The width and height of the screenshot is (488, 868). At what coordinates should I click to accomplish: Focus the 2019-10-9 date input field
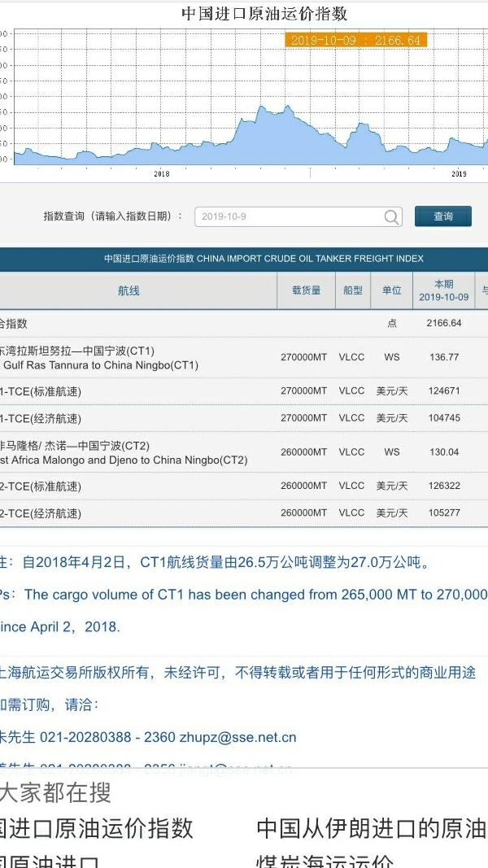[289, 217]
